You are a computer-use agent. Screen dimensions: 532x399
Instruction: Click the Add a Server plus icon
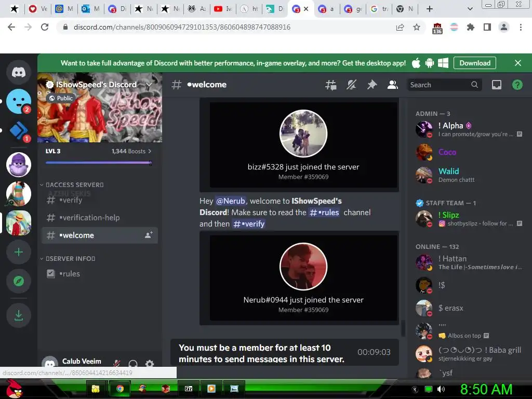click(19, 252)
